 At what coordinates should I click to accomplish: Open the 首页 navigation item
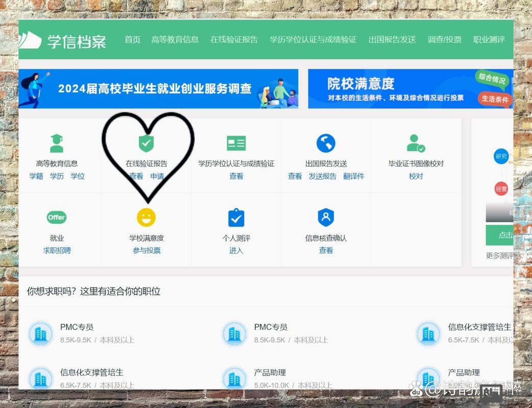click(x=132, y=39)
